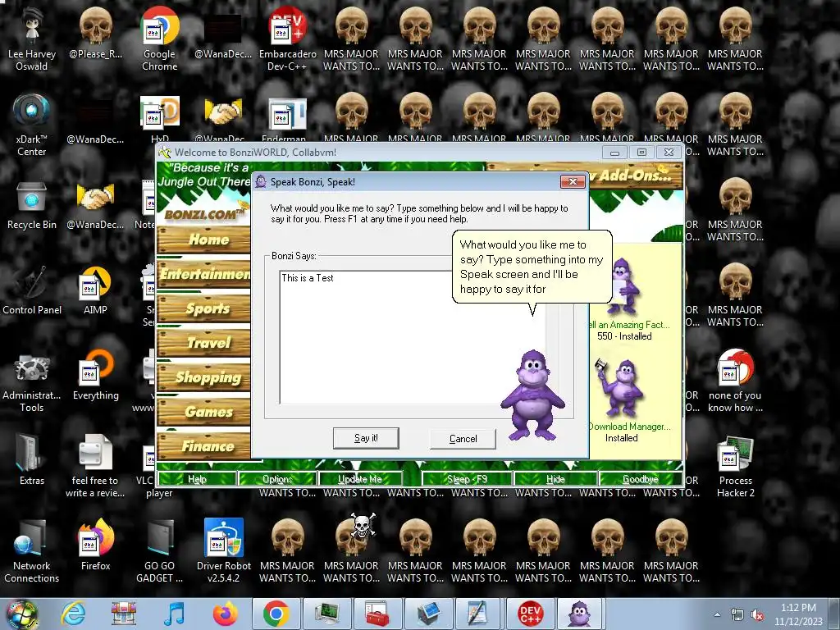840x630 pixels.
Task: Cancel the Speak Bonzi dialog
Action: point(463,439)
